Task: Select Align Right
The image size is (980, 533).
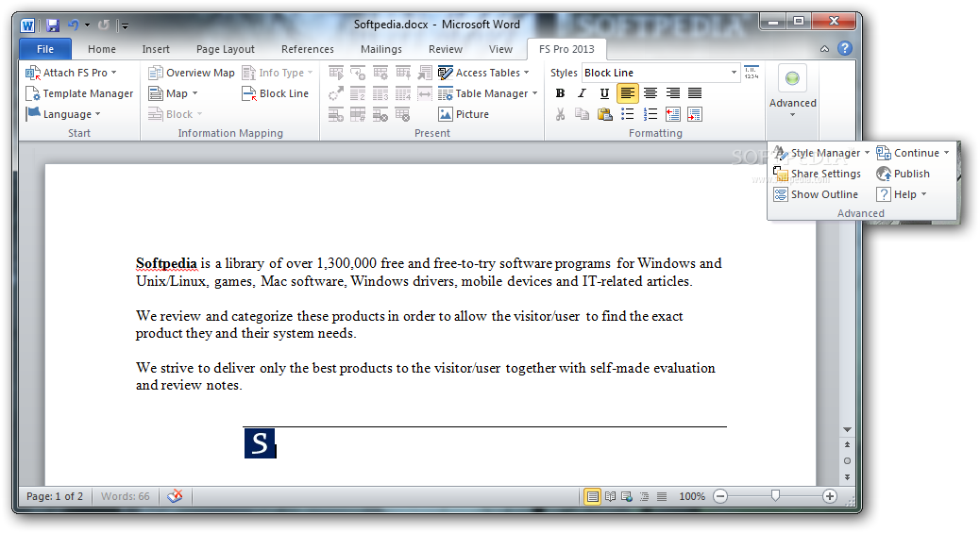Action: (672, 93)
